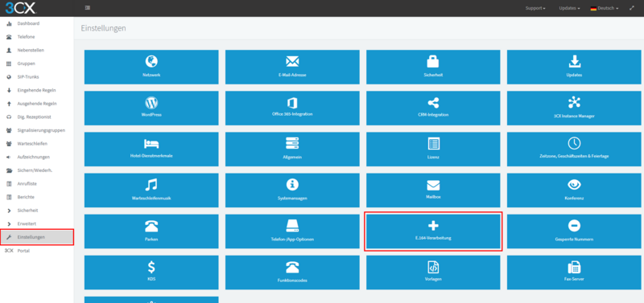Go to Berichte in sidebar

(x=37, y=197)
